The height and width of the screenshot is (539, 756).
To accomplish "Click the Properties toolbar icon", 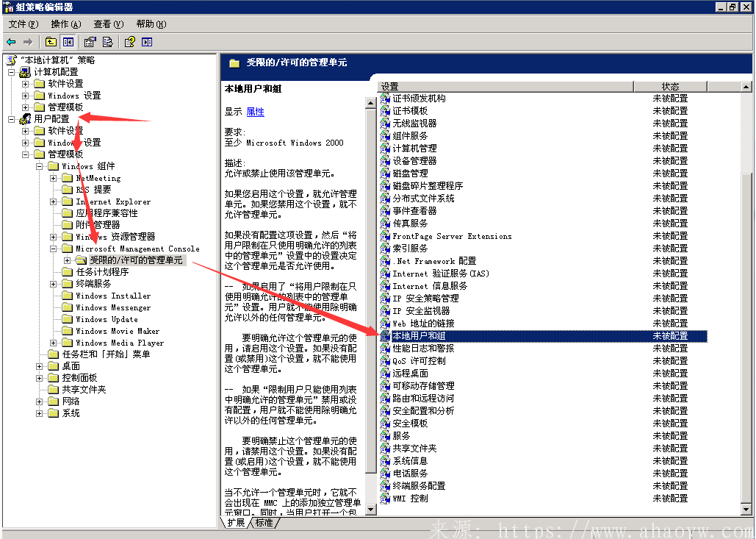I will [x=90, y=42].
